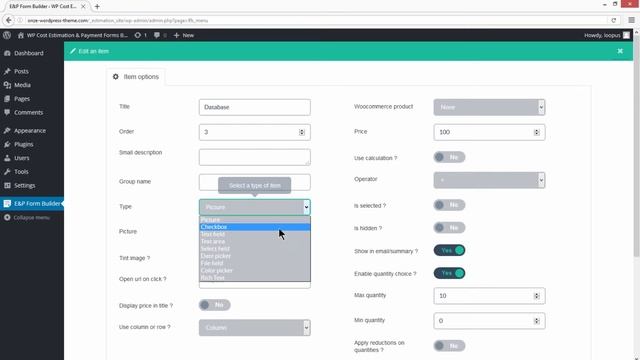Click the Comments icon in the sidebar
Image resolution: width=640 pixels, height=360 pixels.
tap(7, 112)
